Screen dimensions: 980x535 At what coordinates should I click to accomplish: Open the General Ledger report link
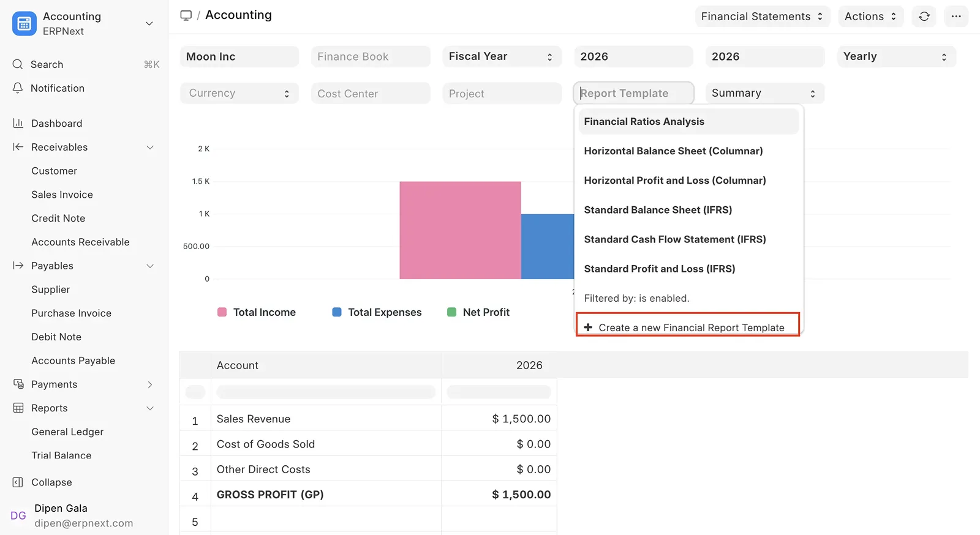[67, 432]
